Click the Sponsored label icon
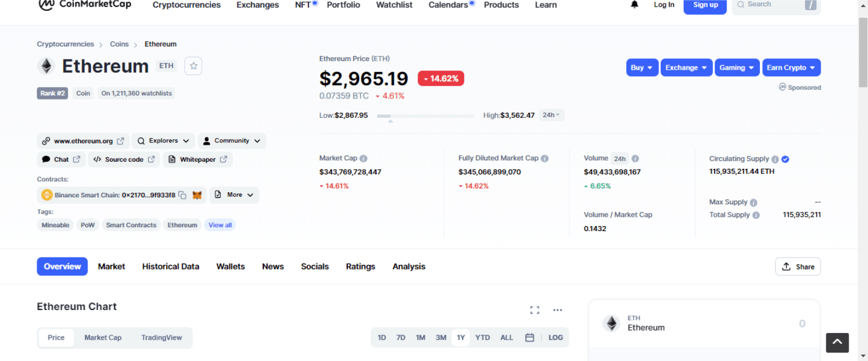 (782, 87)
